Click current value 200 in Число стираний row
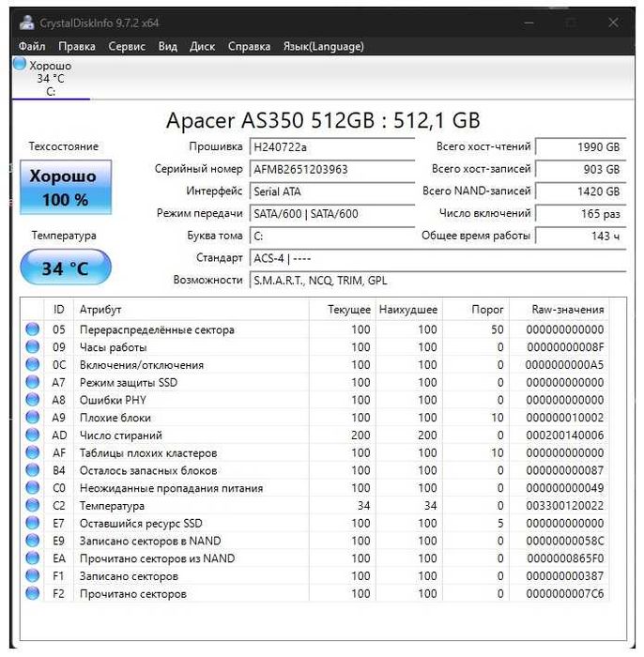The height and width of the screenshot is (657, 644). (x=360, y=435)
